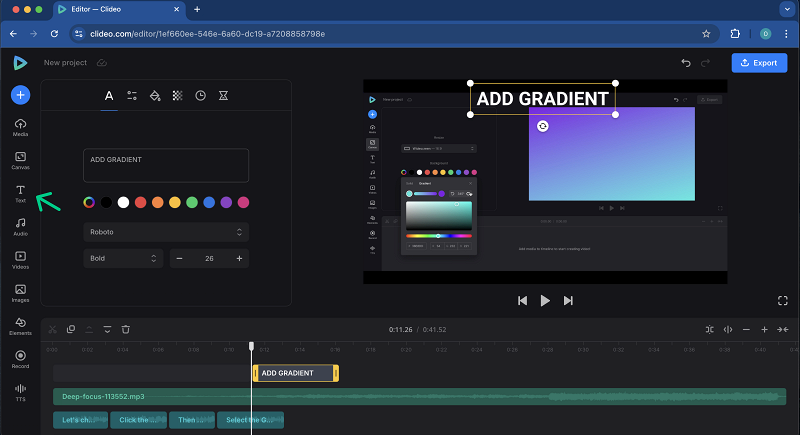800x435 pixels.
Task: Enter fullscreen preview mode
Action: [783, 301]
